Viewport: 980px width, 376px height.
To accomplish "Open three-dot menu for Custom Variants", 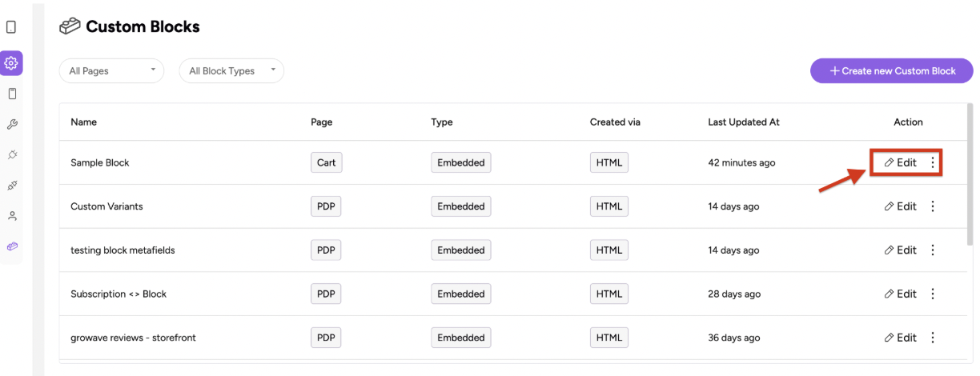I will [x=933, y=206].
